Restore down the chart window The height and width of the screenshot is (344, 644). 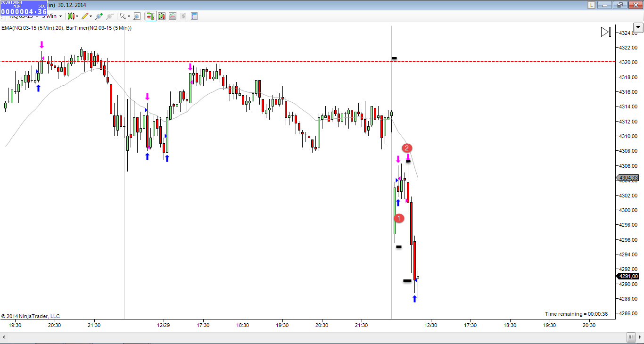pyautogui.click(x=619, y=5)
